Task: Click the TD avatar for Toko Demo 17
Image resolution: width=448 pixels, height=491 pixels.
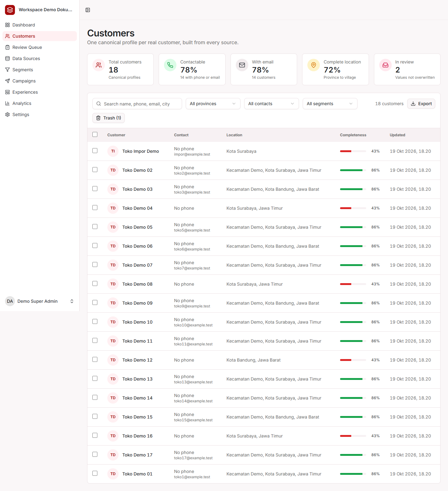Action: click(113, 455)
